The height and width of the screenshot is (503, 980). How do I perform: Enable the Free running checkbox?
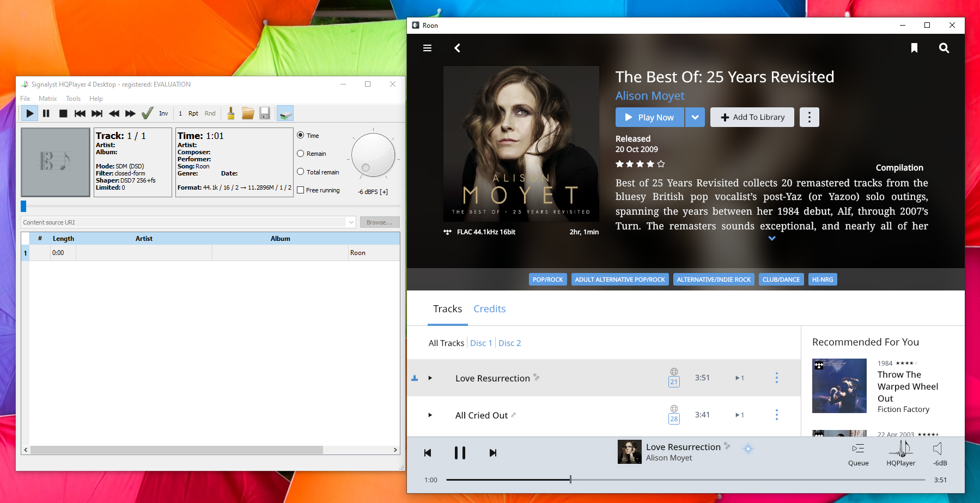click(x=301, y=190)
